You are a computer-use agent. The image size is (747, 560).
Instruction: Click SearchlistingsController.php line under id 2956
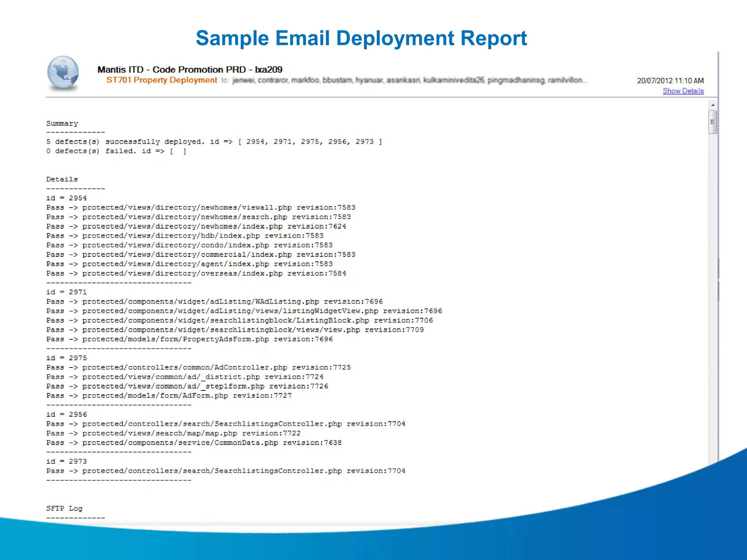[x=226, y=424]
